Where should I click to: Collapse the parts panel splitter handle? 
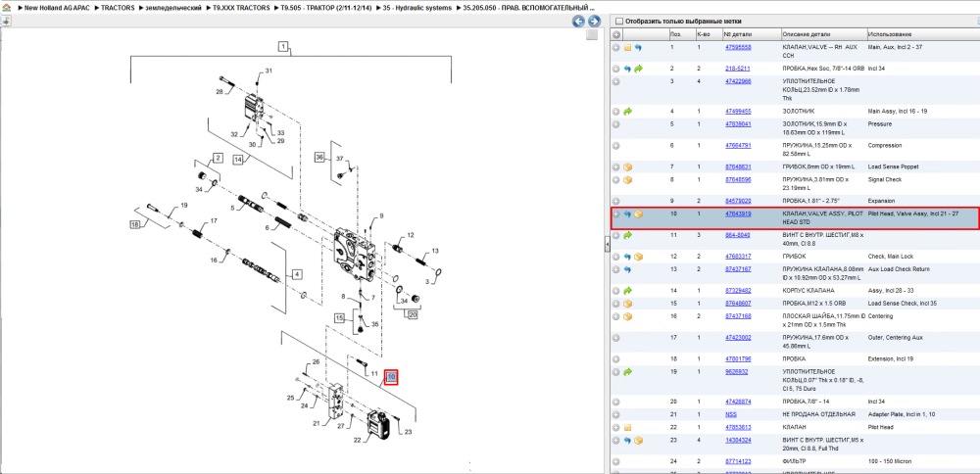607,245
